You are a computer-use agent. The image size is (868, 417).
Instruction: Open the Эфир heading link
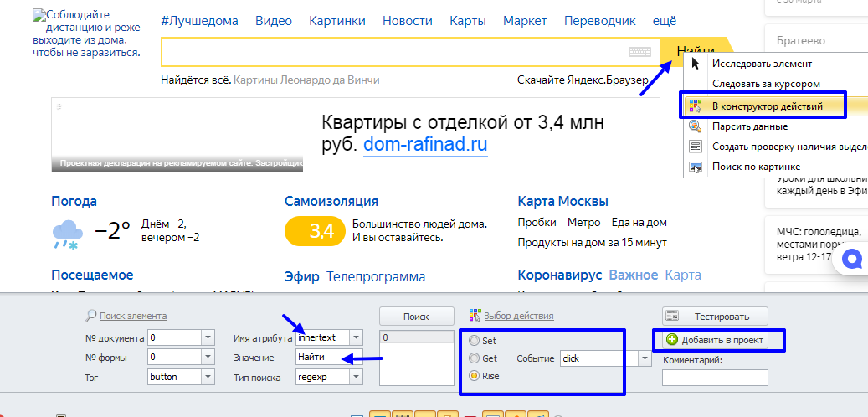point(302,277)
